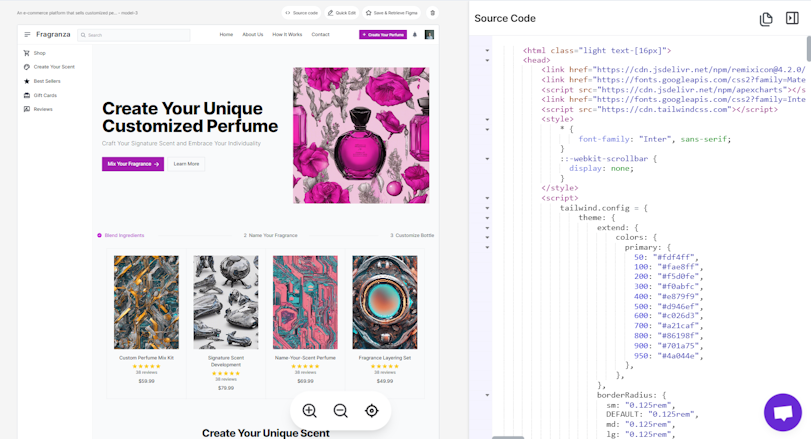Click the Quick Edit button
Viewport: 811px width, 439px height.
[x=342, y=13]
